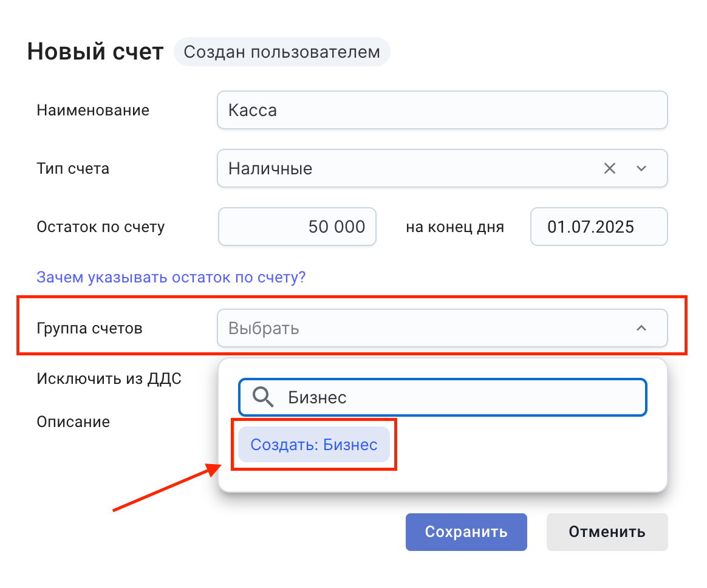This screenshot has width=707, height=588.
Task: Click the Описание label
Action: click(73, 422)
